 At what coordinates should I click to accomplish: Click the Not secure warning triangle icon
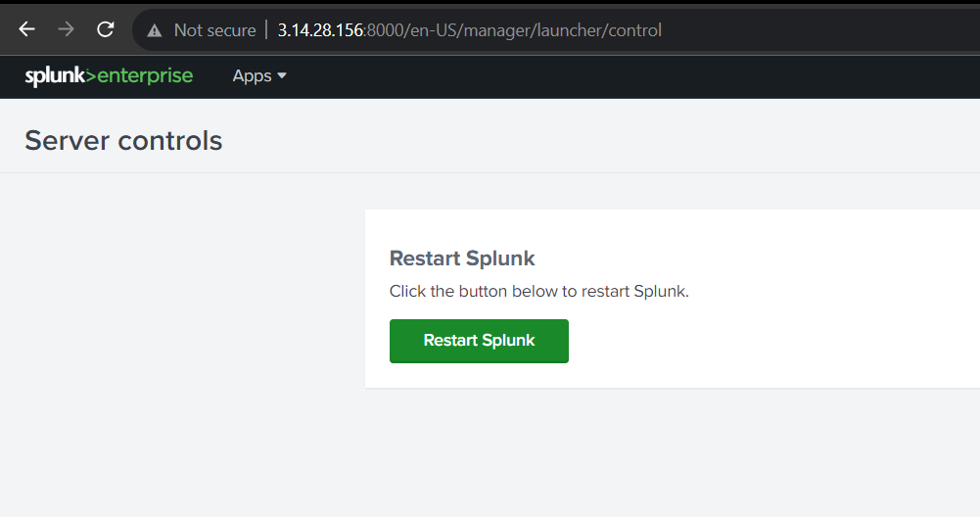(155, 30)
